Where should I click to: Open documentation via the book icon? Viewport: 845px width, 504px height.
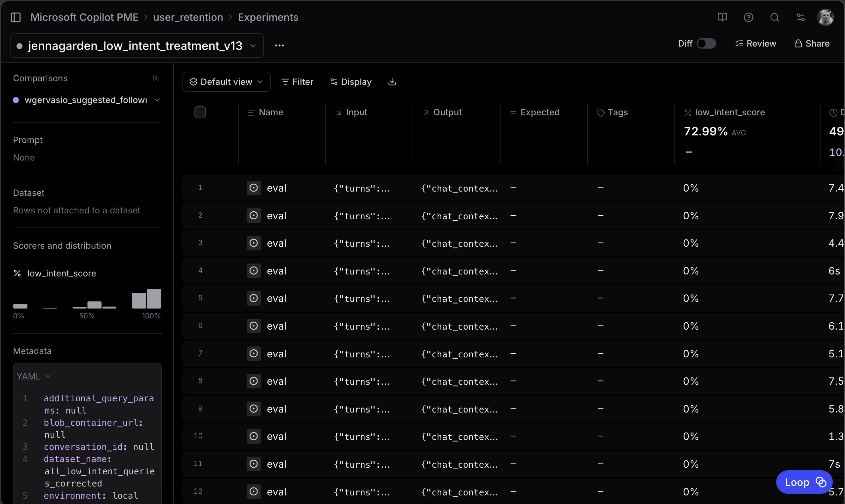[722, 17]
